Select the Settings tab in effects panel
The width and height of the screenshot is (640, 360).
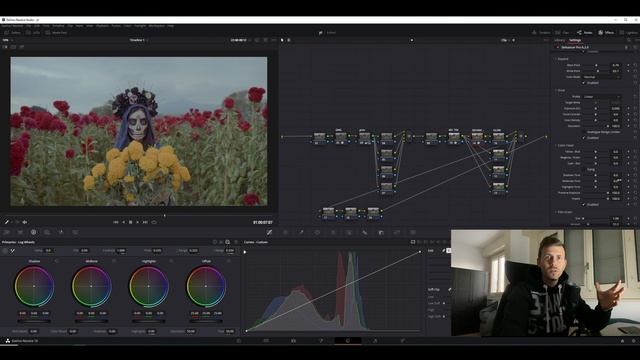(575, 40)
